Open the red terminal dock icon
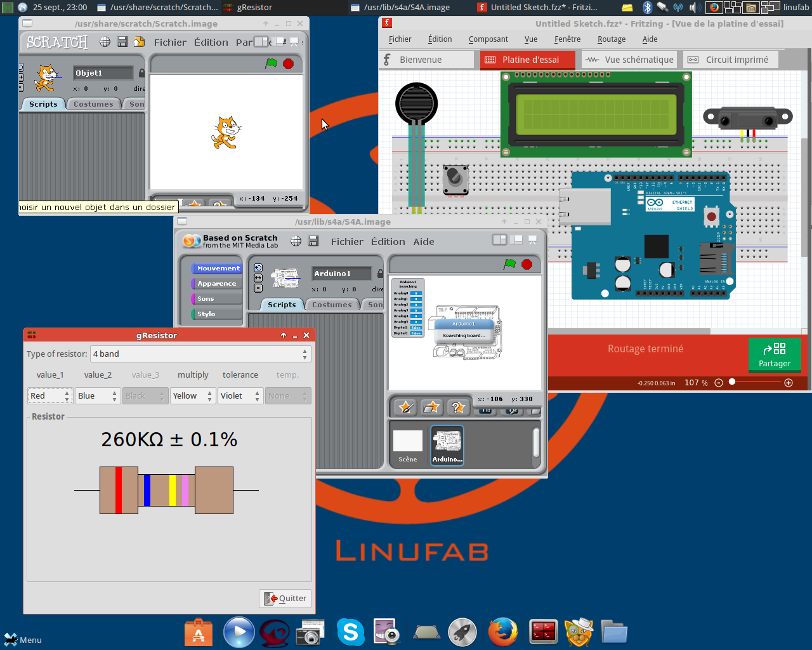The height and width of the screenshot is (650, 812). (x=544, y=632)
